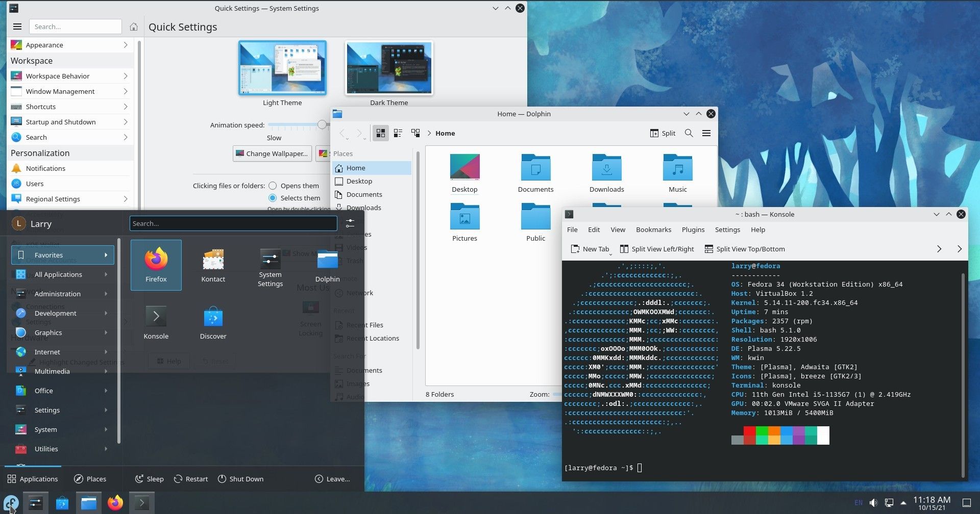
Task: Launch Firefox from the application launcher
Action: (156, 264)
